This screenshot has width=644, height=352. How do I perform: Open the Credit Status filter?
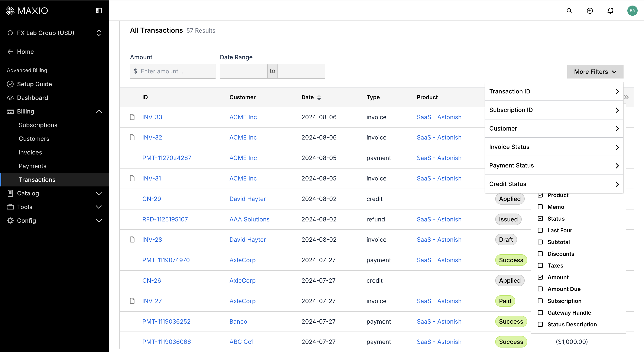[554, 184]
